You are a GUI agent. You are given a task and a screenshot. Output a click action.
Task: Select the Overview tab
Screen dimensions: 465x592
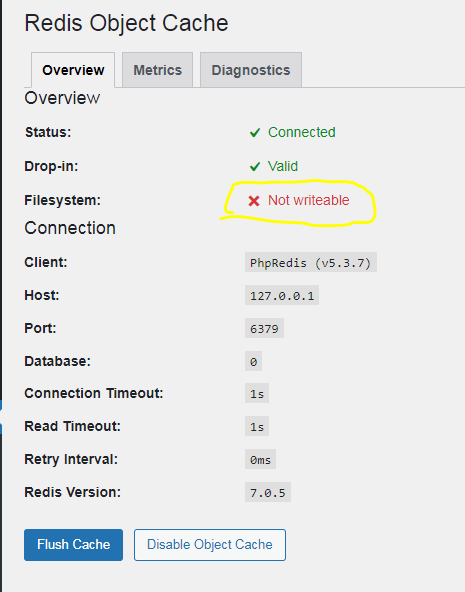click(x=73, y=70)
